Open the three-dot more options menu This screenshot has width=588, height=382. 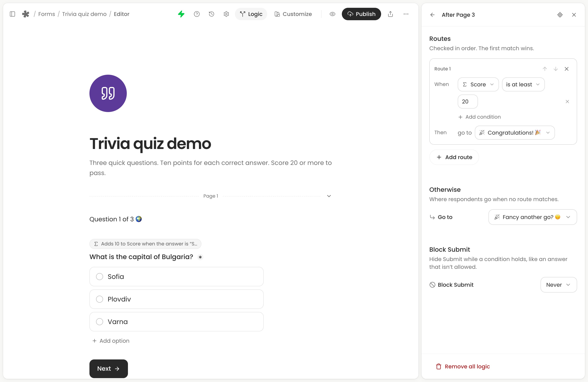(406, 14)
